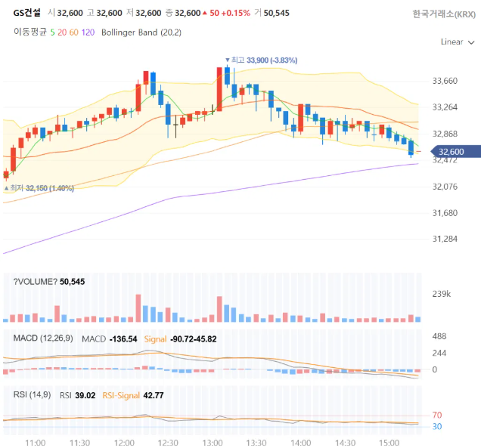Select the purple 120 moving average

[x=88, y=32]
